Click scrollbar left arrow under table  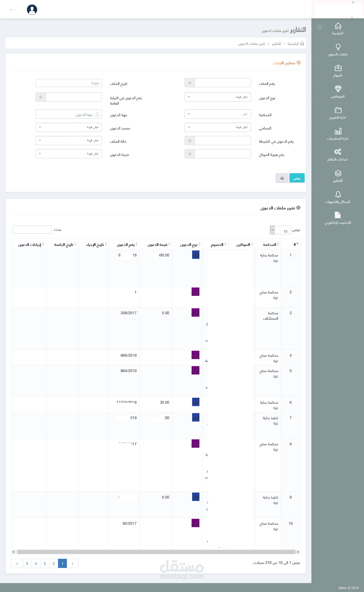tap(13, 552)
